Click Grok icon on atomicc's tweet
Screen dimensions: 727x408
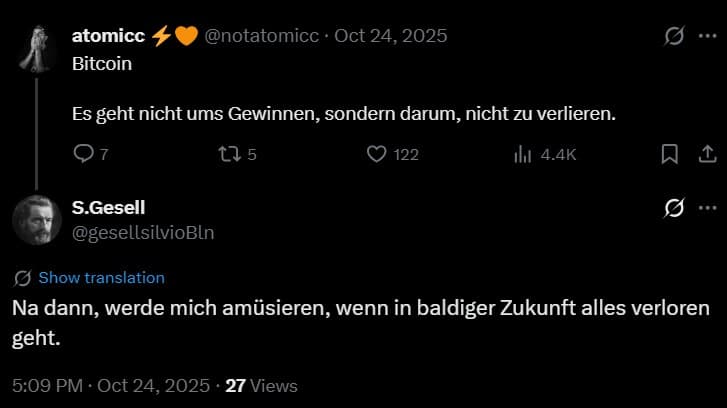pos(674,36)
